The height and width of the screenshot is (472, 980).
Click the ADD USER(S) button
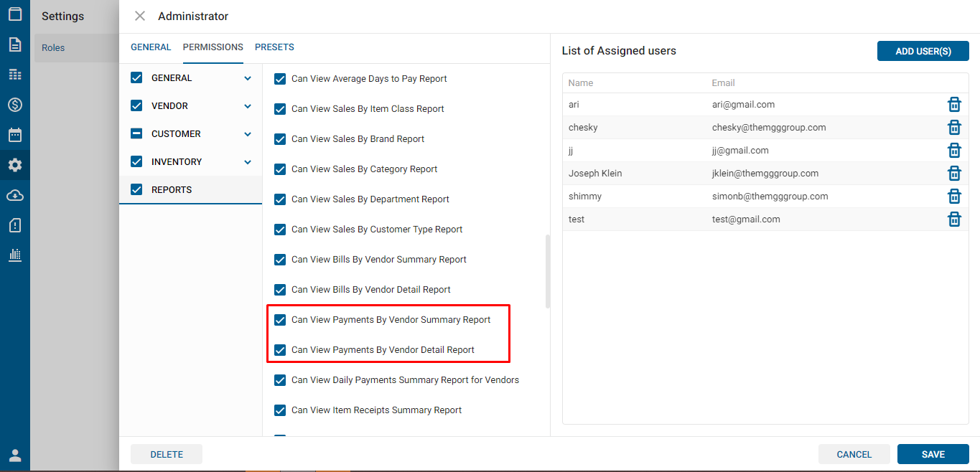[x=923, y=51]
